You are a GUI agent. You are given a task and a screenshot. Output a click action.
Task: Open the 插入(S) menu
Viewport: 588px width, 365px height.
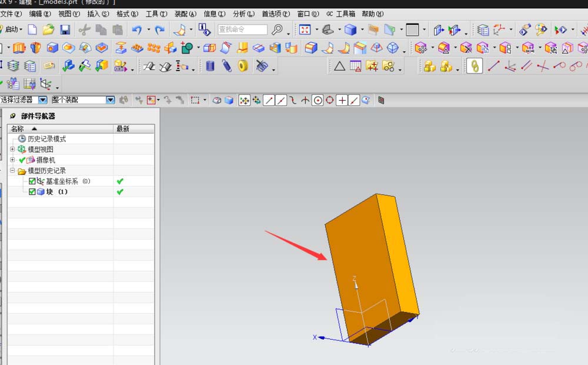pyautogui.click(x=98, y=14)
